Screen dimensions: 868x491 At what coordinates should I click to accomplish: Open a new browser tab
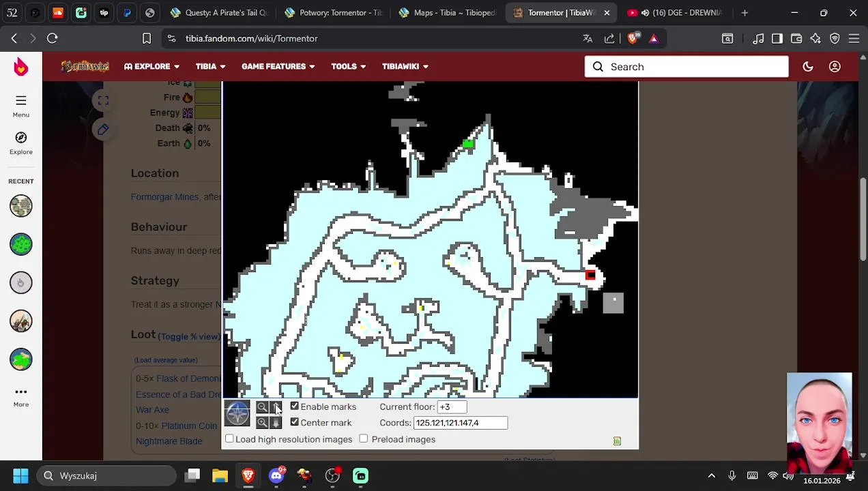pos(744,13)
